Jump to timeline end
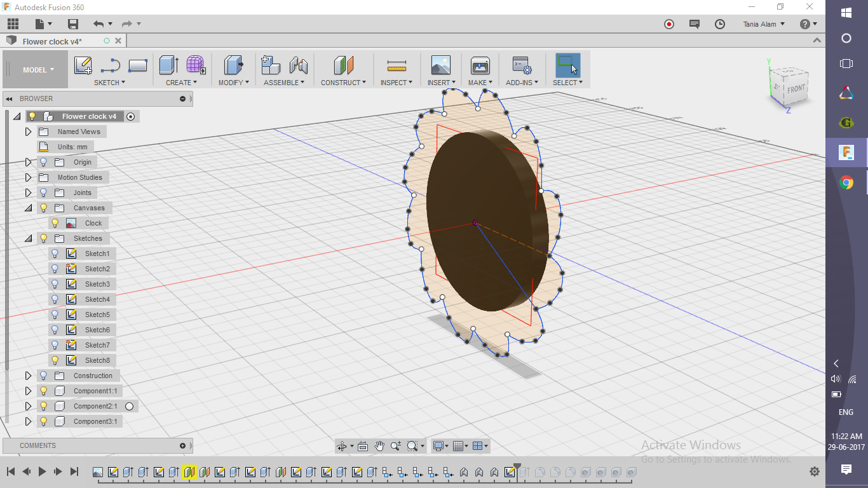Image resolution: width=868 pixels, height=488 pixels. (x=74, y=471)
